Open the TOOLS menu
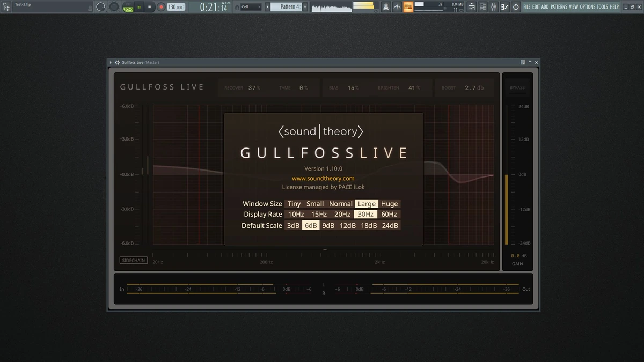 [x=603, y=7]
